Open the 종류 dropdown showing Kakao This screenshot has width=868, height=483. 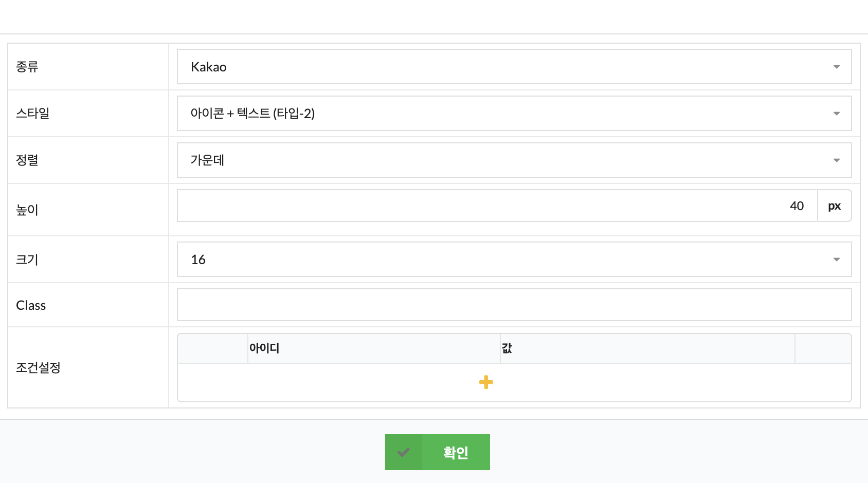pos(514,67)
